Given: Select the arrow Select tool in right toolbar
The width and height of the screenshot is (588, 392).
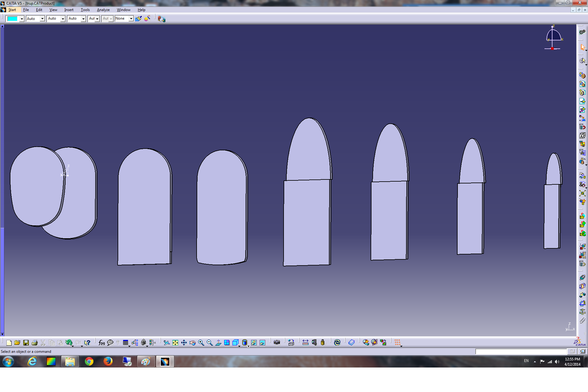Looking at the screenshot, I should click(582, 47).
